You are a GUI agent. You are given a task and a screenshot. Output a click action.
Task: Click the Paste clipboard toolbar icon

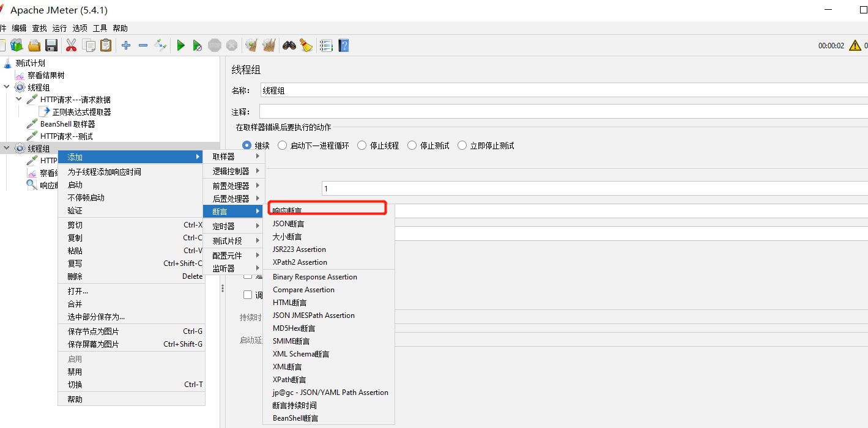pos(106,45)
